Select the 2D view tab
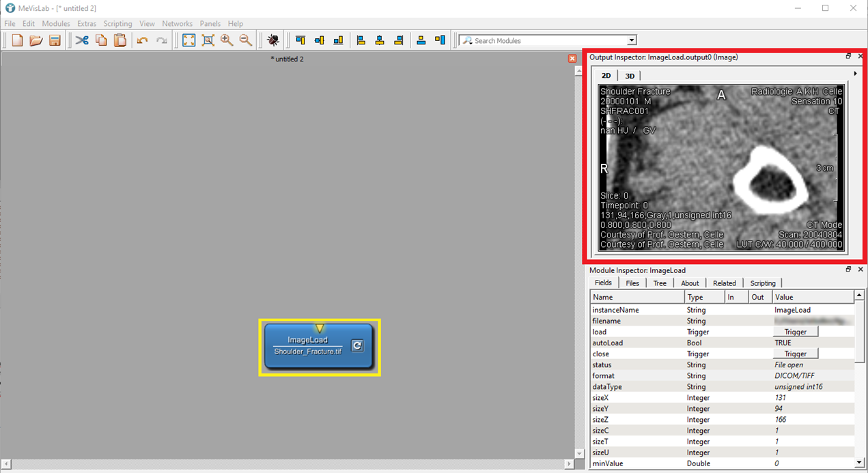This screenshot has width=868, height=473. pyautogui.click(x=606, y=76)
